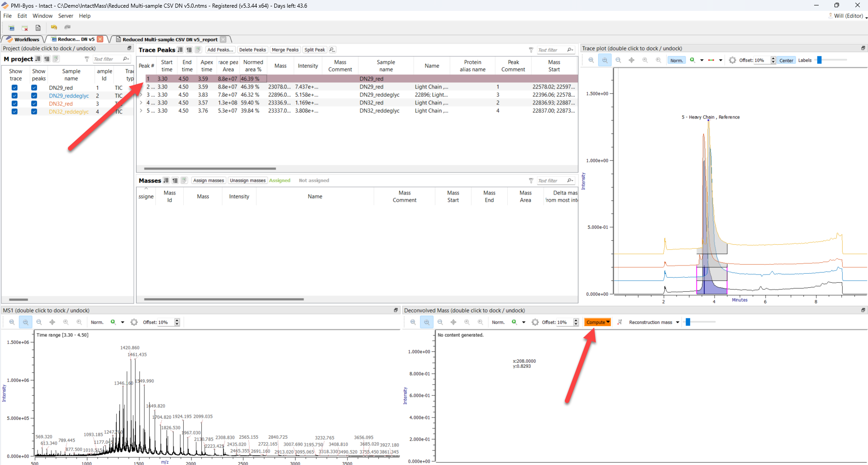Image resolution: width=868 pixels, height=465 pixels.
Task: Open the Server menu
Action: [66, 16]
